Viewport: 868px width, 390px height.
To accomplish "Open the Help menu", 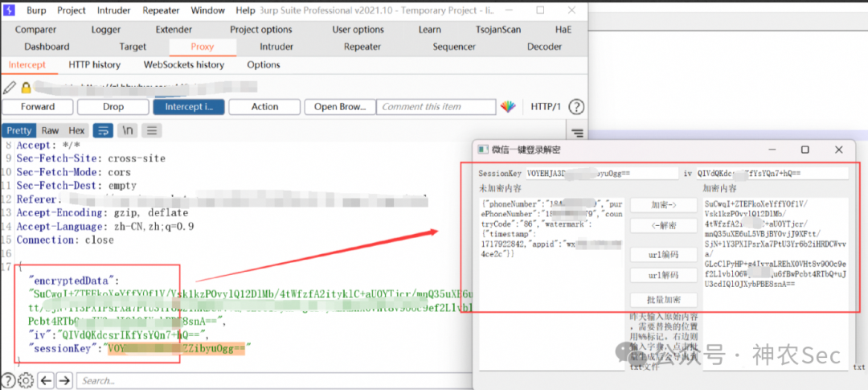I will click(x=245, y=10).
